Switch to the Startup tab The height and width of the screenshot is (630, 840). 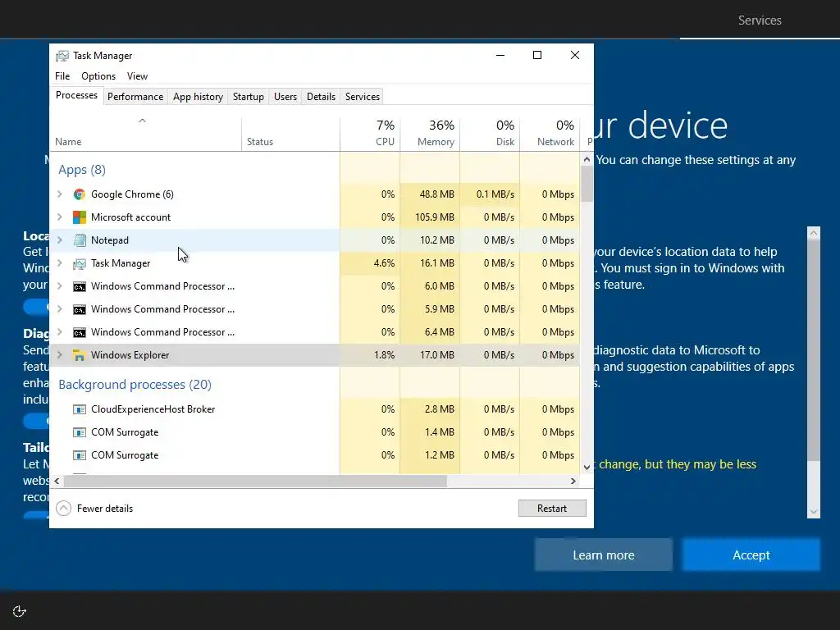[248, 97]
